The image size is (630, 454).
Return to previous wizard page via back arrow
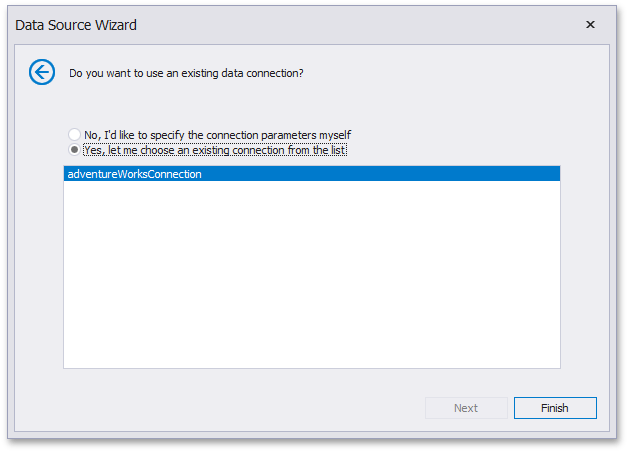pos(42,72)
